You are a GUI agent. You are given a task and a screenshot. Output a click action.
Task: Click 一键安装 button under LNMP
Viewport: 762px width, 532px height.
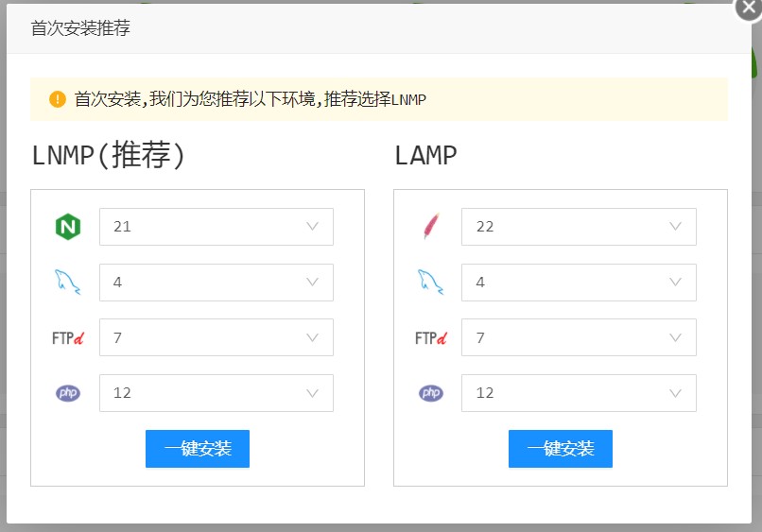198,449
